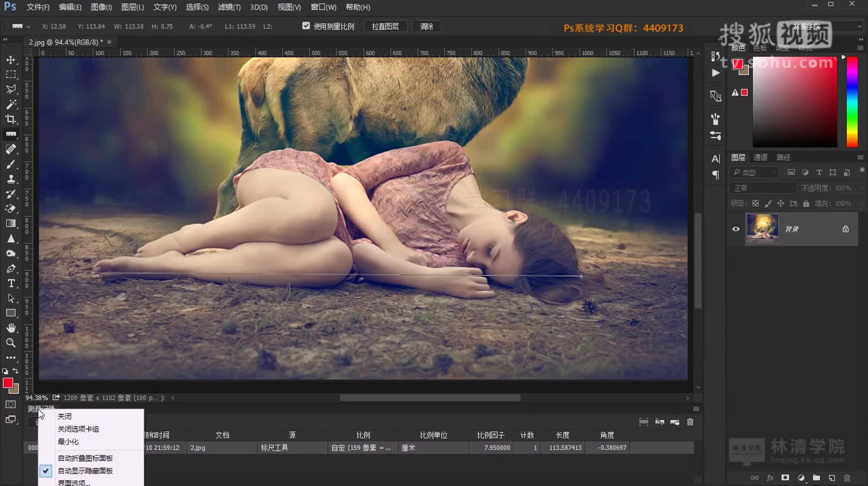
Task: Toggle lock all padlock icon
Action: [806, 204]
